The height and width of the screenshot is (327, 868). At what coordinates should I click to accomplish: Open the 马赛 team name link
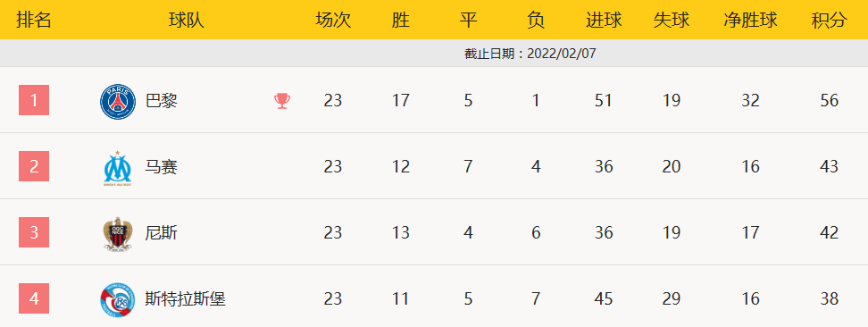point(161,167)
